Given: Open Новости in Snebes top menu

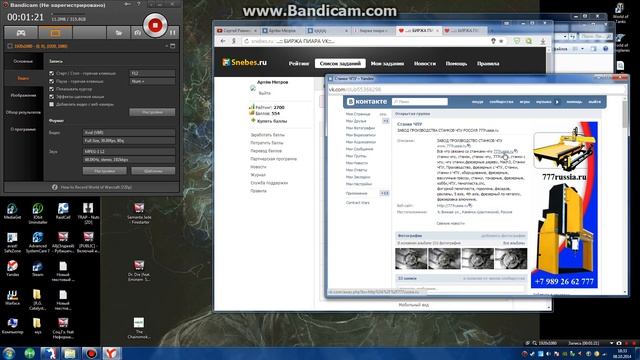Looking at the screenshot, I should [424, 64].
